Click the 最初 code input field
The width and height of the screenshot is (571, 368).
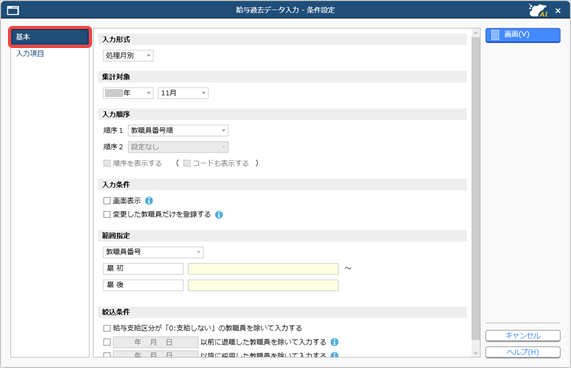143,269
